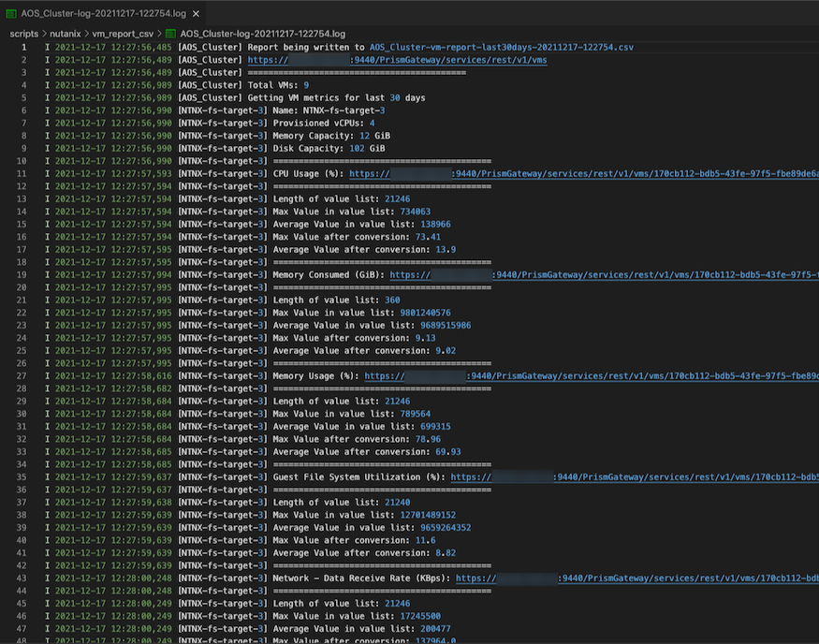Viewport: 819px width, 644px height.
Task: Open the vm_report_csv breadcrumb folder
Action: [x=123, y=34]
